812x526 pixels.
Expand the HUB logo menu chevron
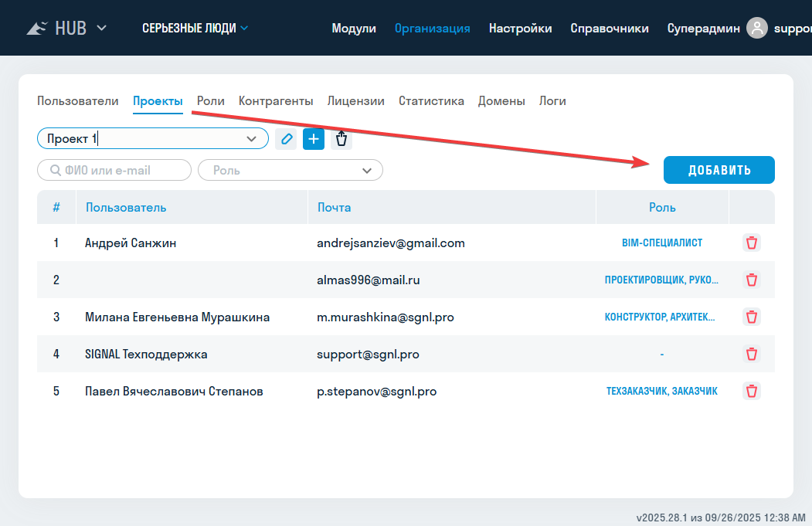pos(101,28)
